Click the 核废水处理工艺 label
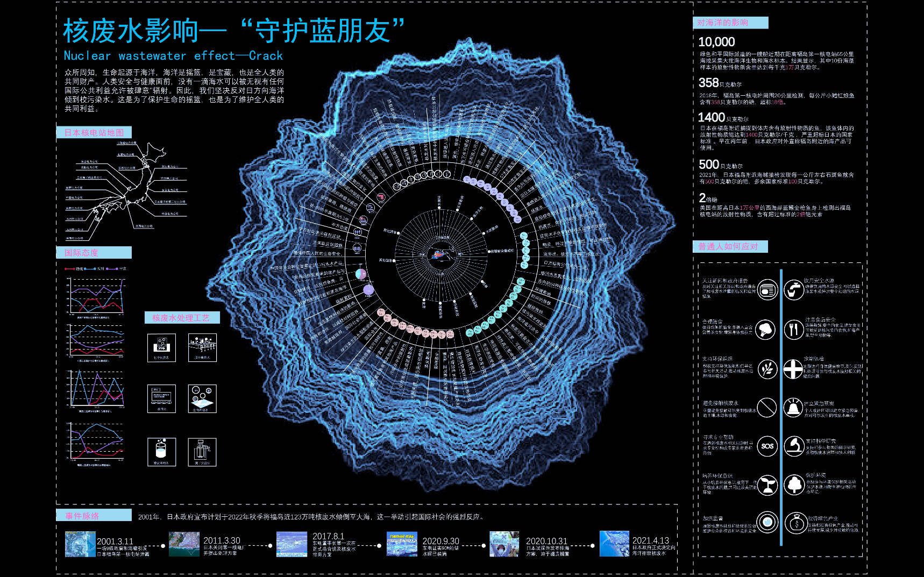This screenshot has width=924, height=577. 182,318
